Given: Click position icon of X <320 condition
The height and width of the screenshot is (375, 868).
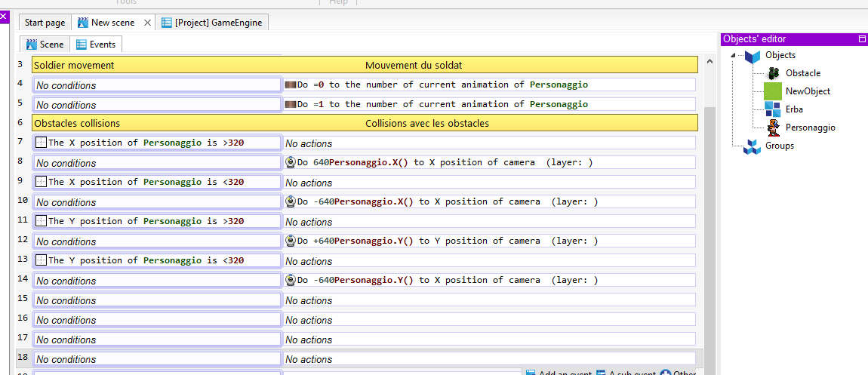Looking at the screenshot, I should tap(41, 182).
